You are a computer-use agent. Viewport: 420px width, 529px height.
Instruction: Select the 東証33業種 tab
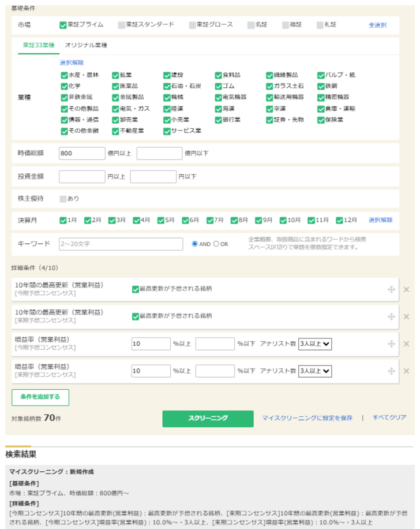point(39,45)
